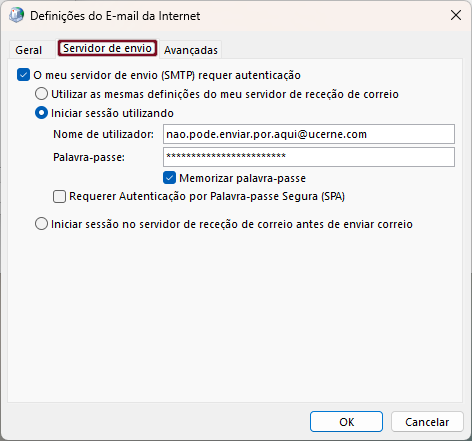Enable Requerer Autenticação por Palavra-passe Segura checkbox
The height and width of the screenshot is (441, 472).
[x=59, y=196]
